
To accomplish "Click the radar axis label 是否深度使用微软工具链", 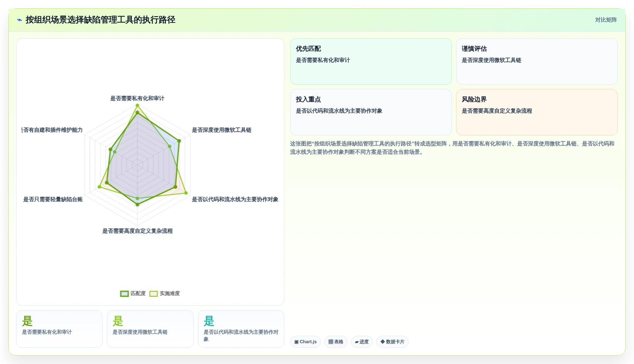I will (222, 130).
